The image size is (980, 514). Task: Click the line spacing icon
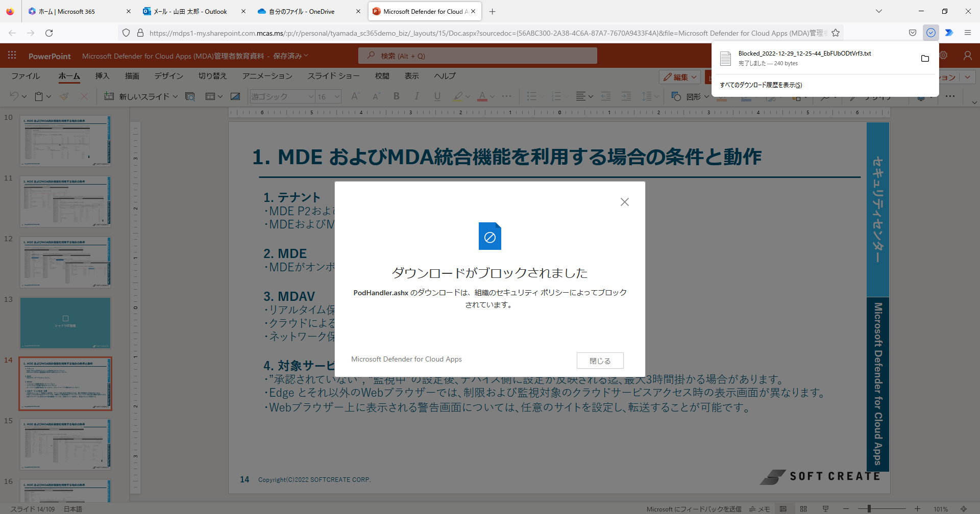point(647,96)
